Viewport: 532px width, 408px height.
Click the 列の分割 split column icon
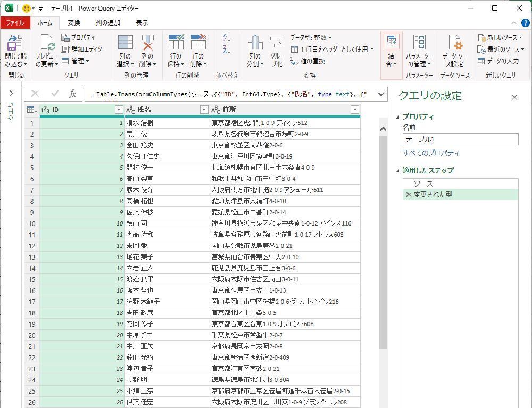pos(255,43)
